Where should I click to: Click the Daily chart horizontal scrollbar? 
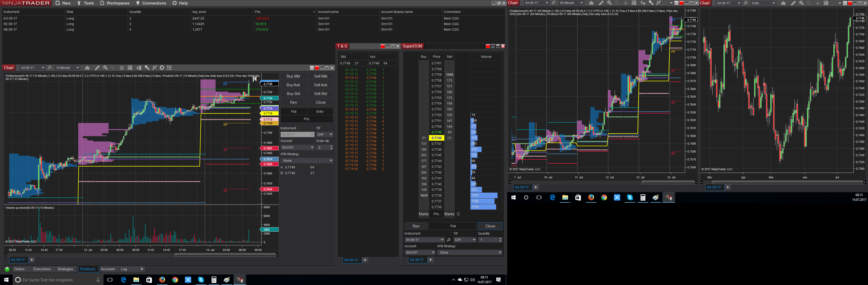click(x=788, y=182)
